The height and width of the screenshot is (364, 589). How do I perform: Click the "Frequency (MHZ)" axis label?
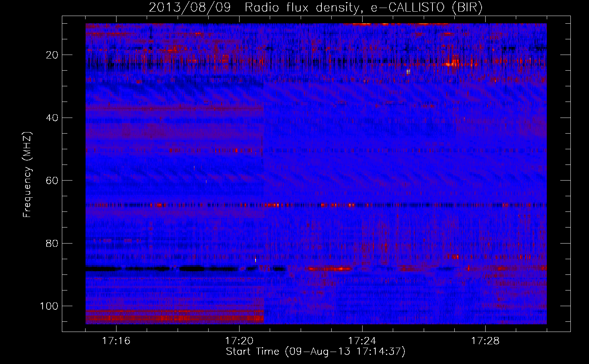coord(27,175)
